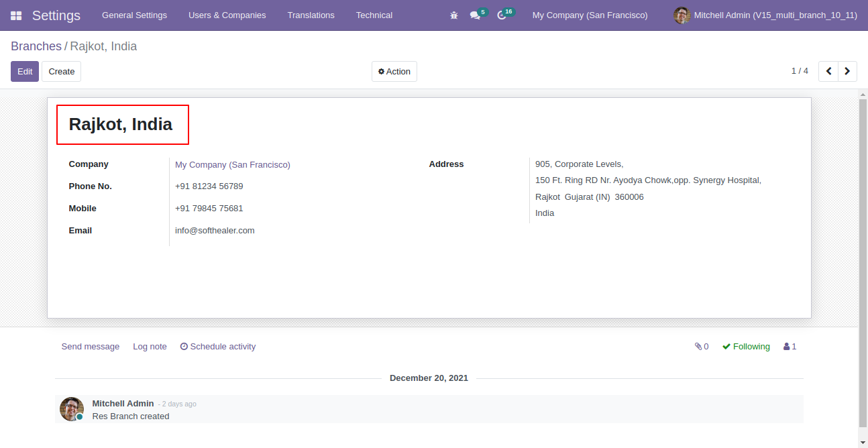Open Mitchell Admin user menu
The width and height of the screenshot is (868, 448).
[765, 15]
